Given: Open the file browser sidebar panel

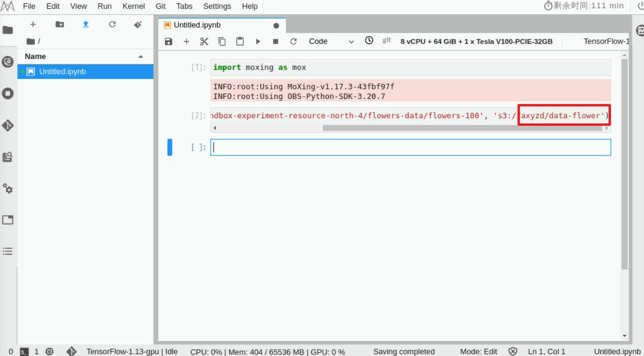Looking at the screenshot, I should click(8, 30).
